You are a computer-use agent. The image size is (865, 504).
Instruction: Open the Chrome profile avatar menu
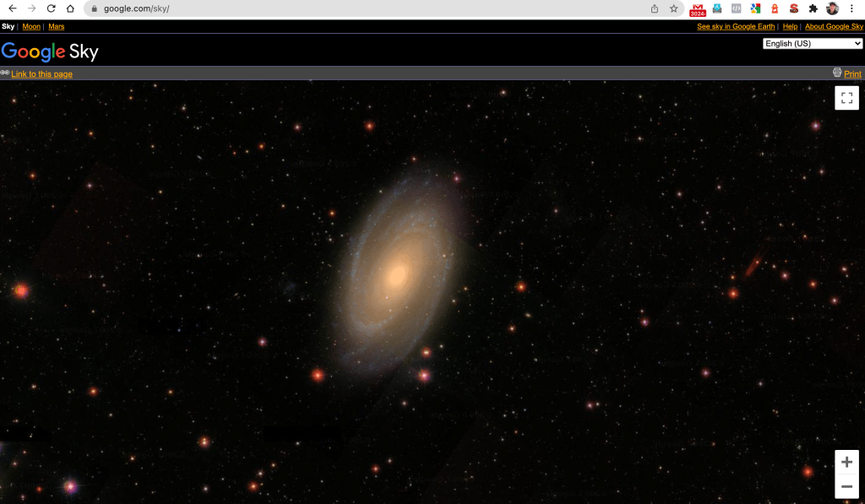pyautogui.click(x=832, y=8)
